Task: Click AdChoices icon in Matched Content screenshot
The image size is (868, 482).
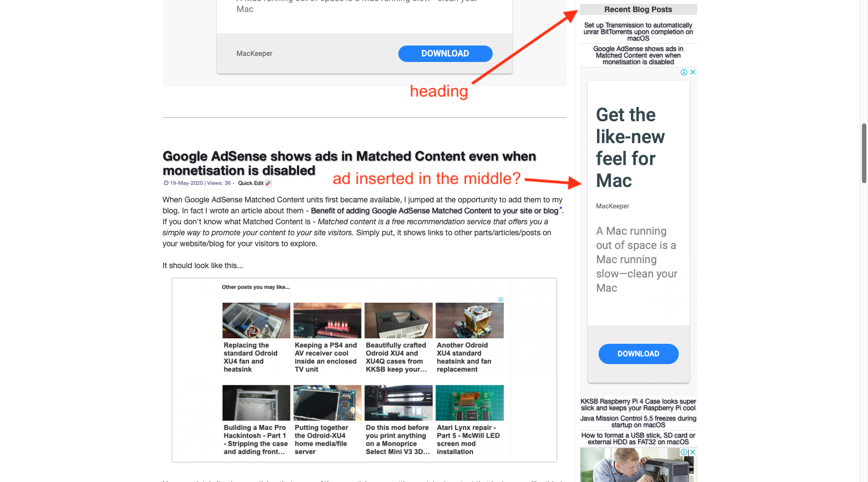Action: click(x=501, y=299)
